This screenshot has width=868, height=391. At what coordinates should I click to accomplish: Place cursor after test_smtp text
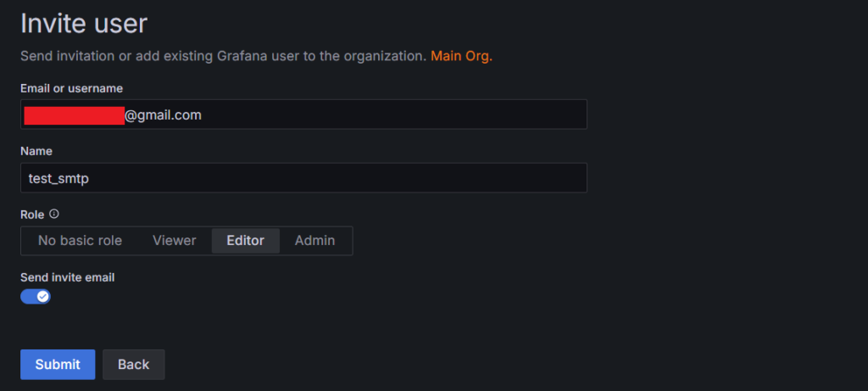[x=90, y=178]
